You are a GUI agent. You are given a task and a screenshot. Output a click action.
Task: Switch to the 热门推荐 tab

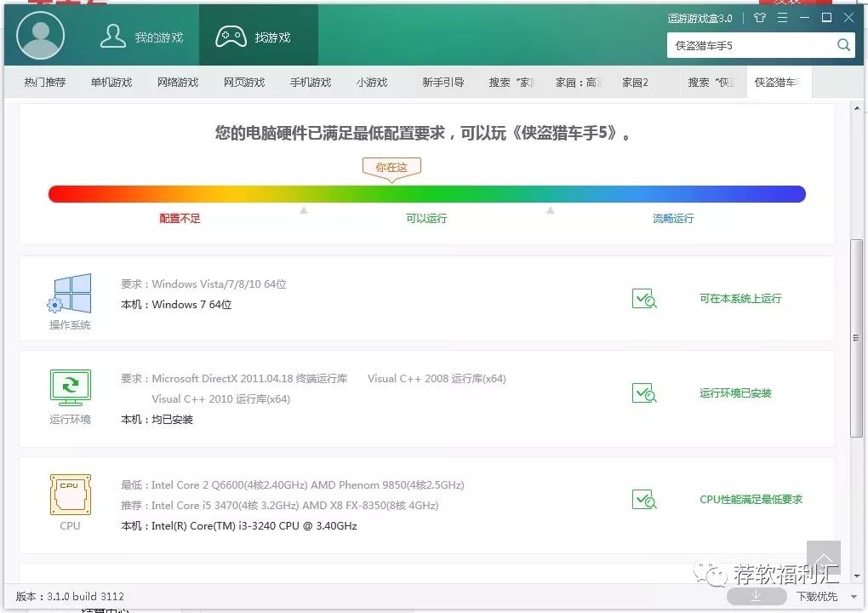click(x=45, y=82)
